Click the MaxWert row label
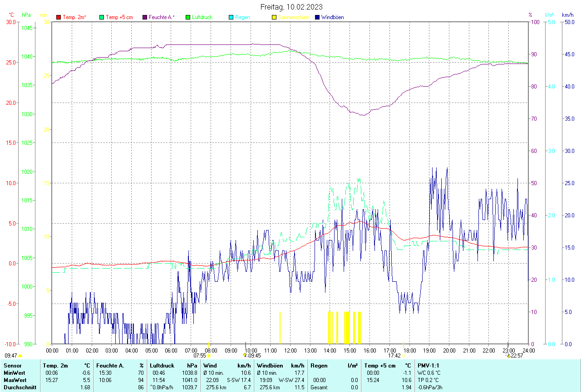This screenshot has height=392, width=581. (x=15, y=380)
